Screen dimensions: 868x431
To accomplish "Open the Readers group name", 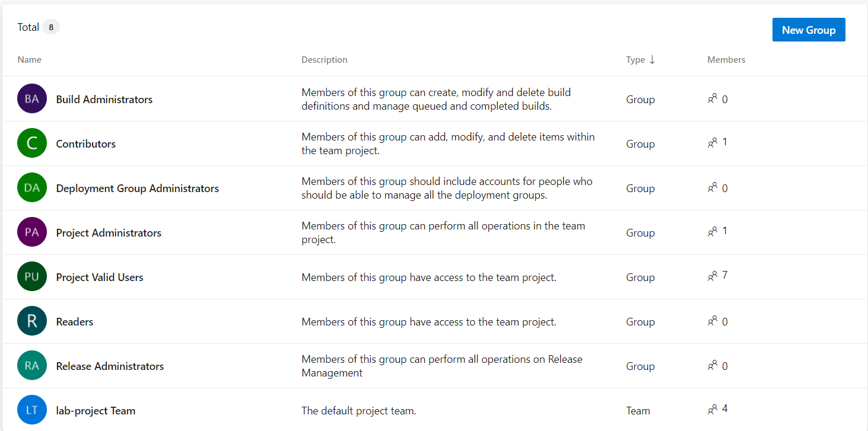I will click(x=75, y=321).
